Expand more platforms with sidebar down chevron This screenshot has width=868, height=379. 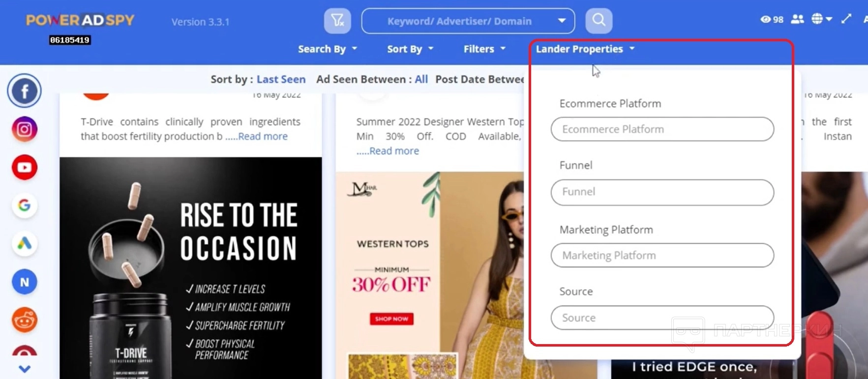(25, 369)
